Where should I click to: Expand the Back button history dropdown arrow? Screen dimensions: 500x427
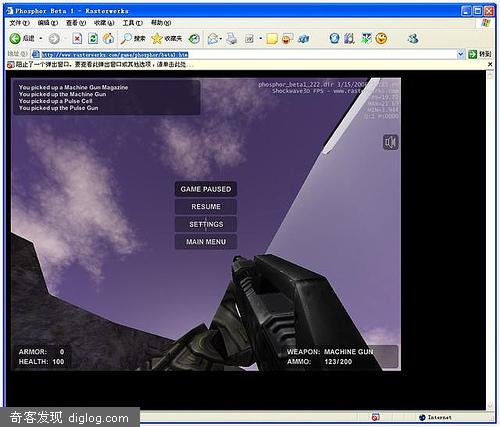pyautogui.click(x=41, y=39)
